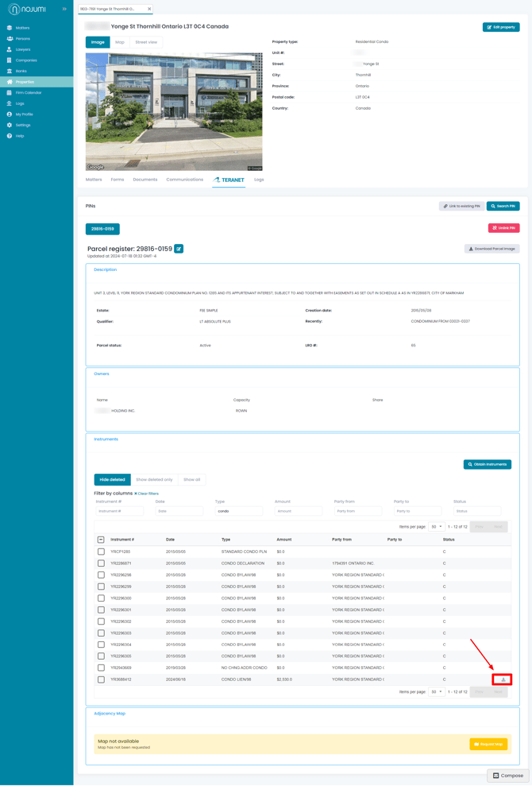Open the top items-per-page dropdown
This screenshot has width=532, height=786.
pyautogui.click(x=436, y=527)
